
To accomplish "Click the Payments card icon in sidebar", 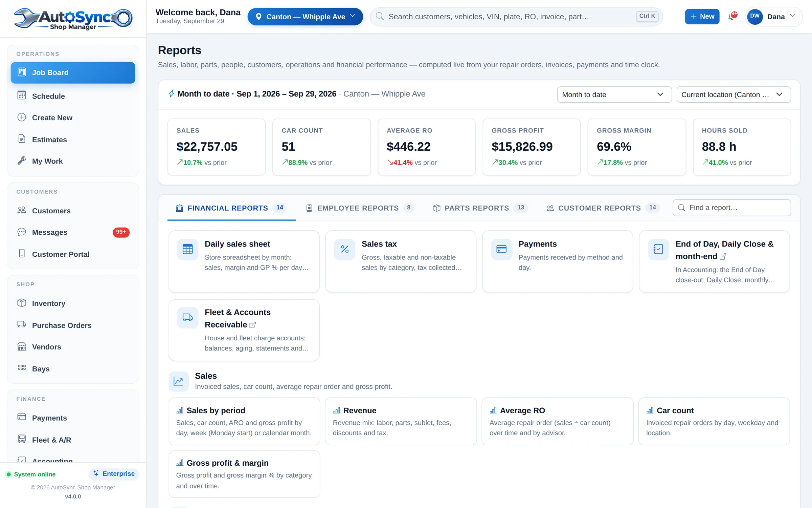I will coord(22,417).
